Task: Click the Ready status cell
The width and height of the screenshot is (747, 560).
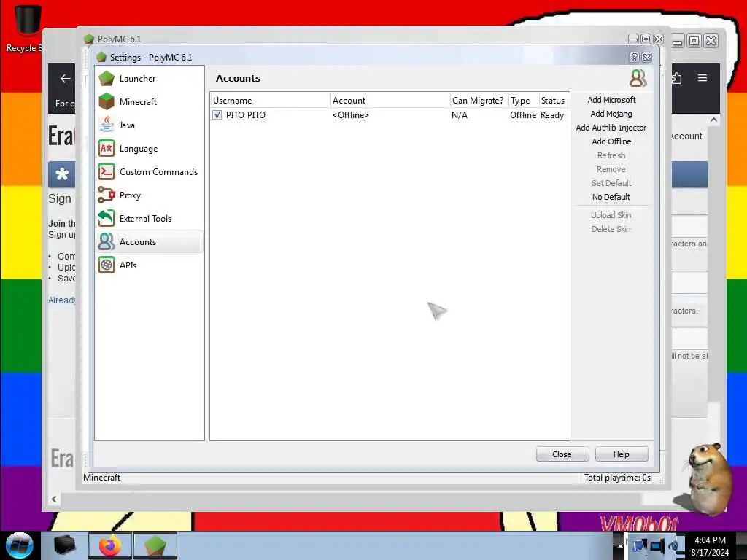Action: point(552,115)
